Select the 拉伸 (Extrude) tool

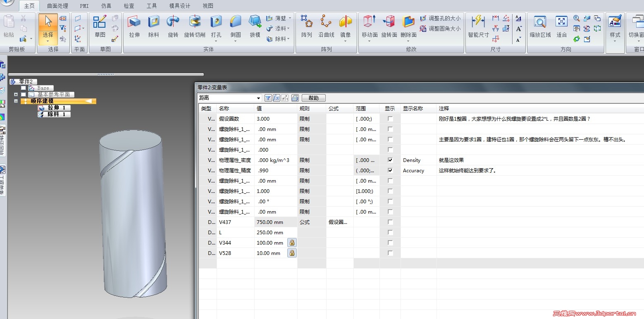(134, 27)
